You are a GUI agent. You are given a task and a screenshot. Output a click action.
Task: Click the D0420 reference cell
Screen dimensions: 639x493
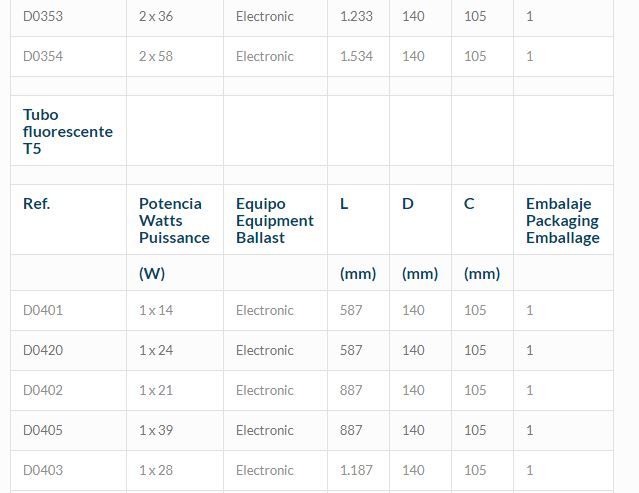pos(43,351)
